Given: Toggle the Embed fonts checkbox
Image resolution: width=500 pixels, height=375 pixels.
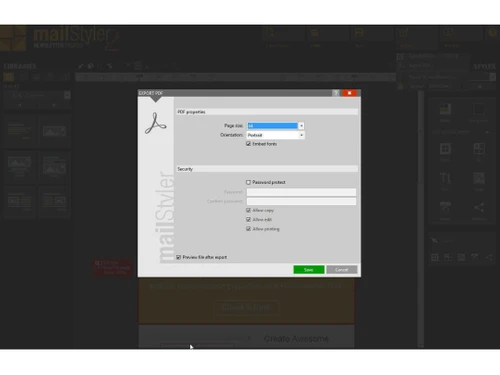Looking at the screenshot, I should [x=248, y=144].
